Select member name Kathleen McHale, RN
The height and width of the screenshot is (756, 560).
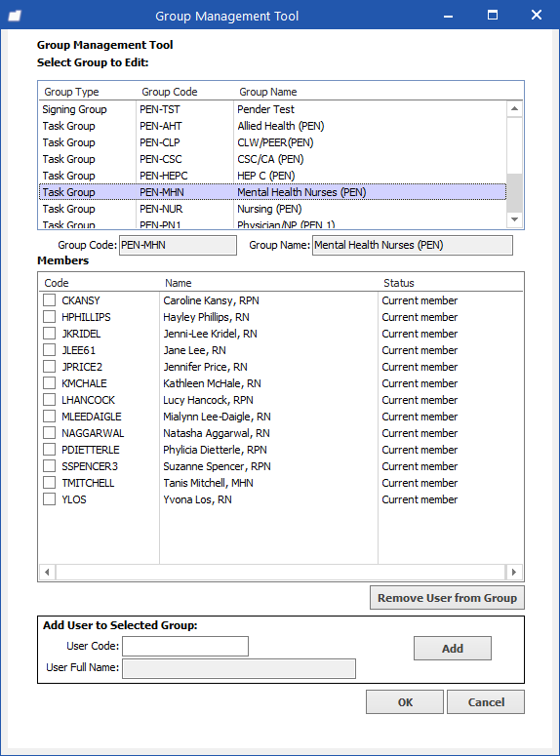(212, 383)
